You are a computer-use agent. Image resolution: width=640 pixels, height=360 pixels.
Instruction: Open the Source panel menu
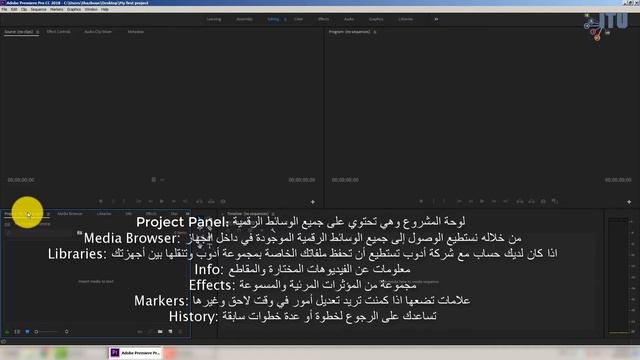click(x=38, y=32)
